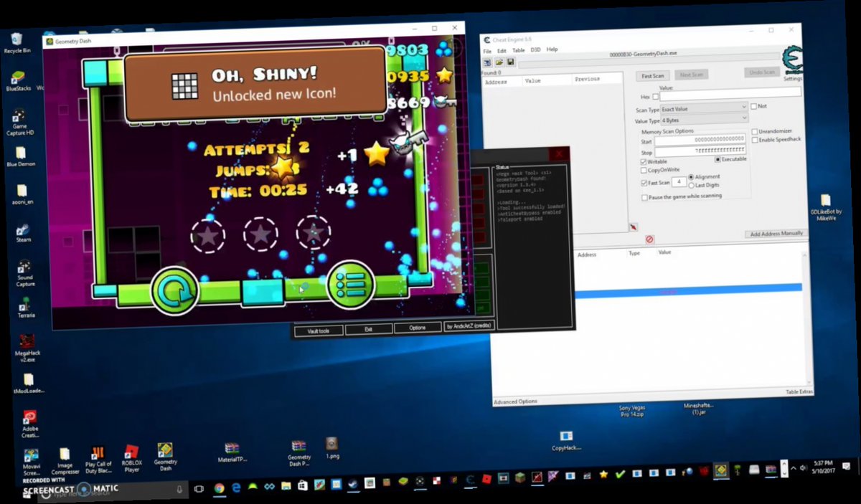Image resolution: width=861 pixels, height=504 pixels.
Task: Click the Add Address Manually button
Action: [776, 234]
